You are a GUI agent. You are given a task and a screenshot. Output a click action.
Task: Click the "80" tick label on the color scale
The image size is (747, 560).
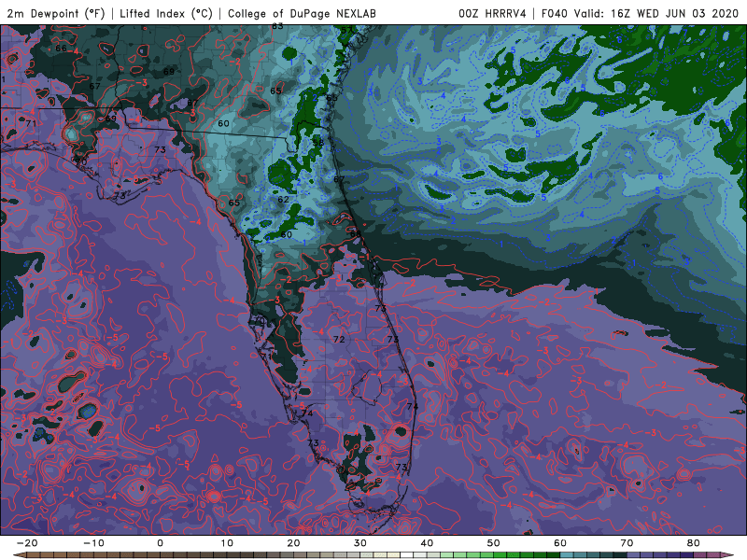click(x=694, y=543)
